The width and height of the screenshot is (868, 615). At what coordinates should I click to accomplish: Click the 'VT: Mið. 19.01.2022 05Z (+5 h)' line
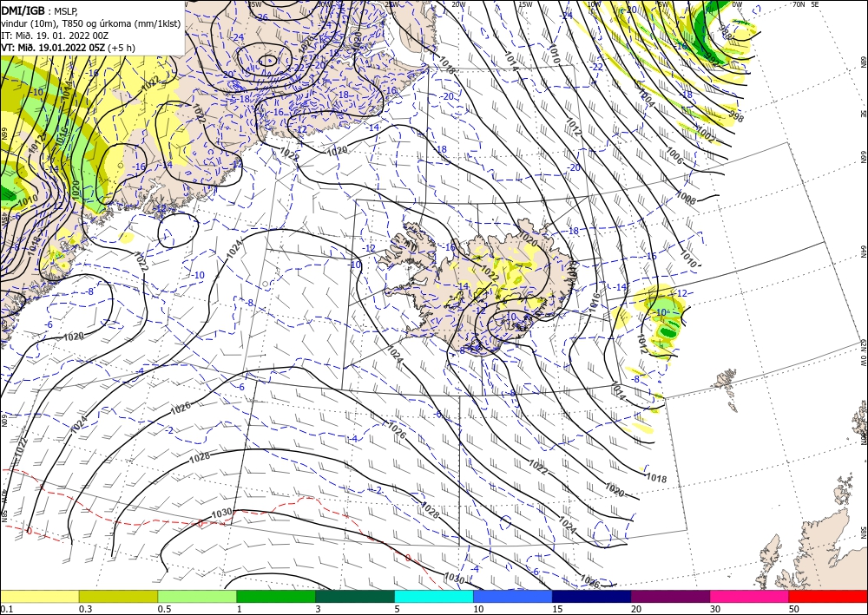coord(68,48)
